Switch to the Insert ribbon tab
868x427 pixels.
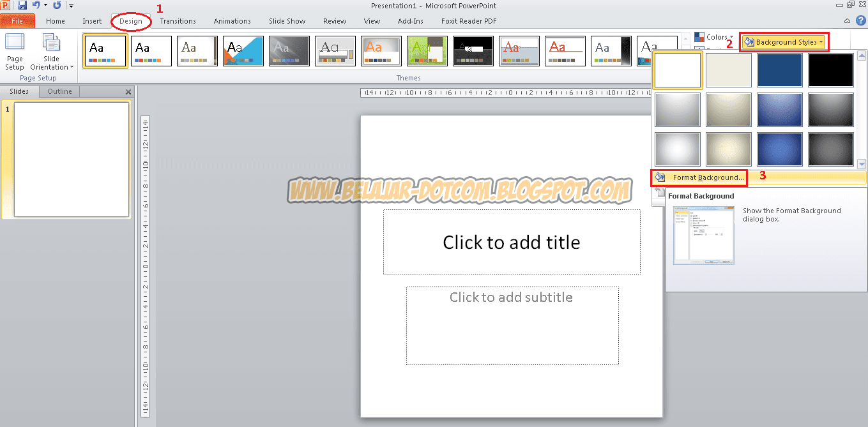pos(92,21)
